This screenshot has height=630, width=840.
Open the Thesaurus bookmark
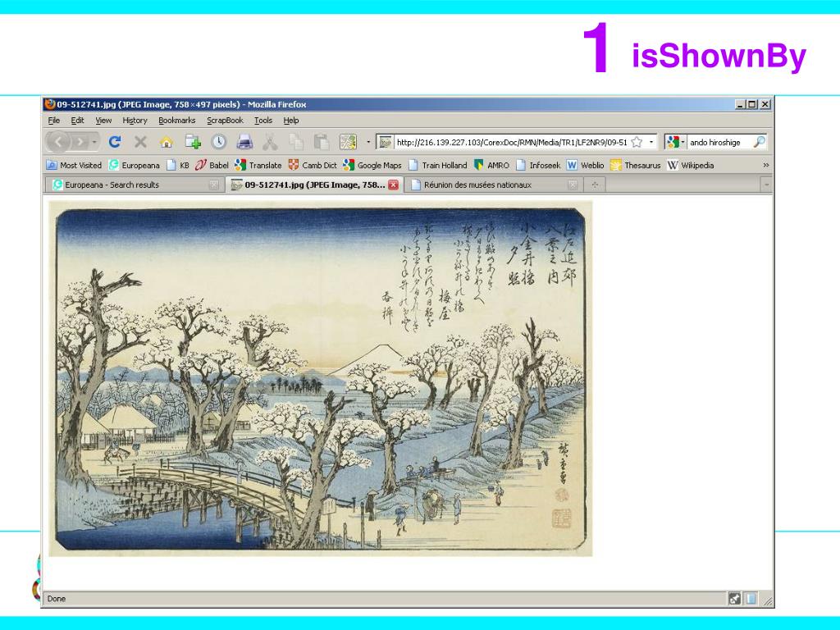coord(636,165)
